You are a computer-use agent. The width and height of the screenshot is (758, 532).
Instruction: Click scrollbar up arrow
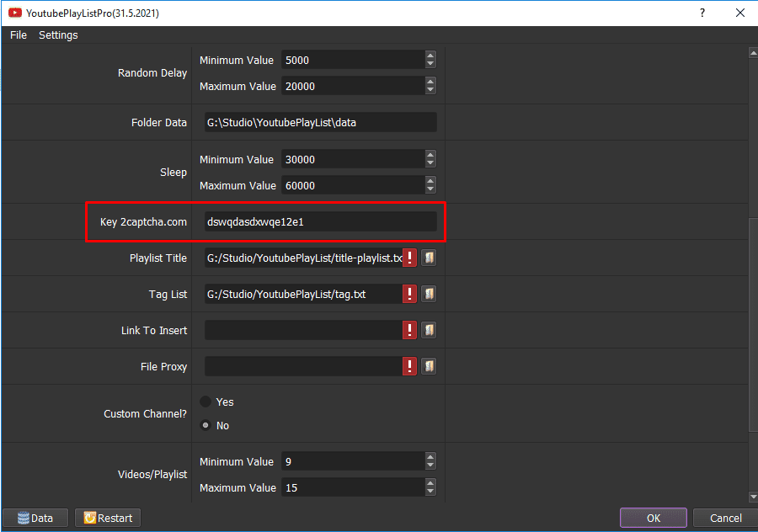[x=753, y=53]
